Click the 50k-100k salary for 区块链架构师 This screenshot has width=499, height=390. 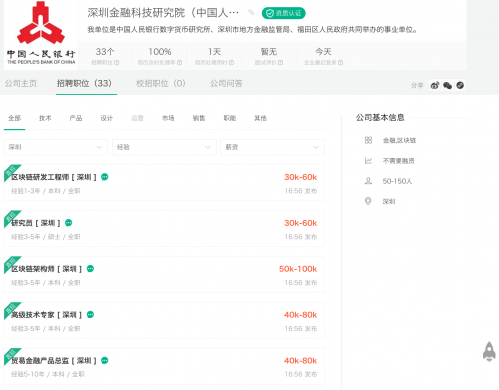298,269
